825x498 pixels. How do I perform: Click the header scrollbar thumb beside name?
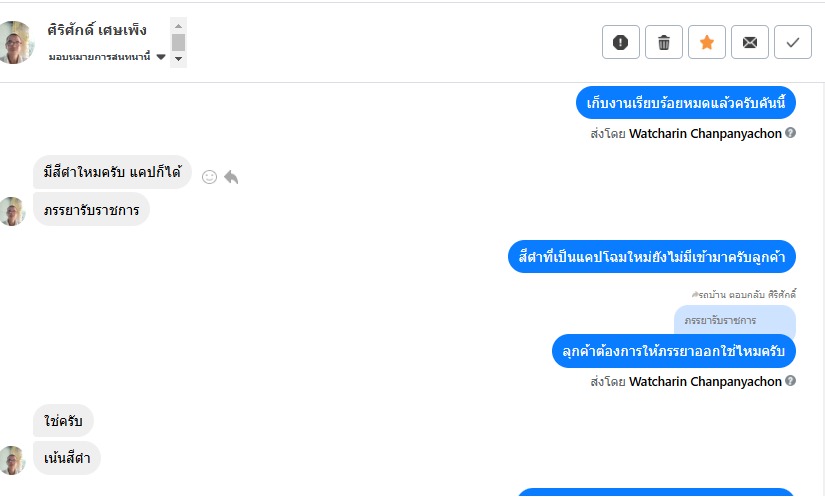(178, 43)
